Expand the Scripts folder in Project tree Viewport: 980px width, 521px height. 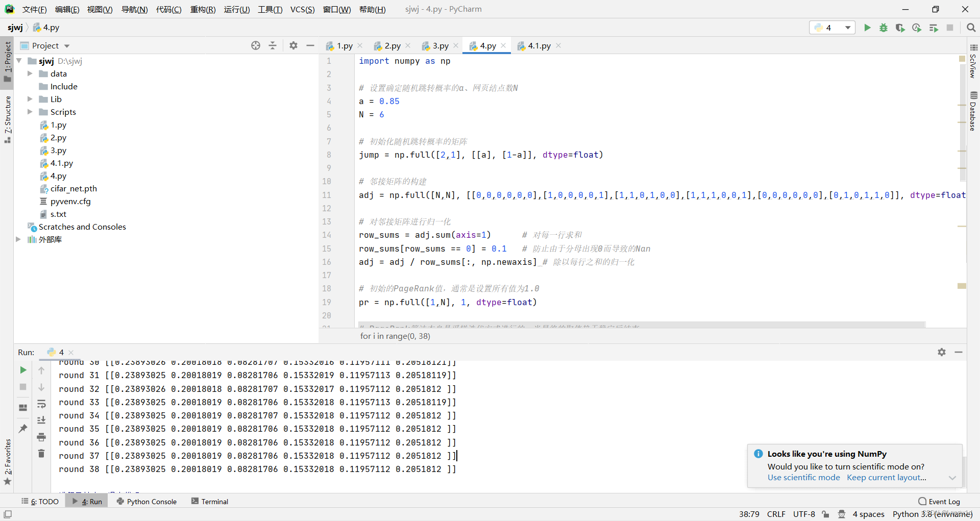(x=30, y=112)
